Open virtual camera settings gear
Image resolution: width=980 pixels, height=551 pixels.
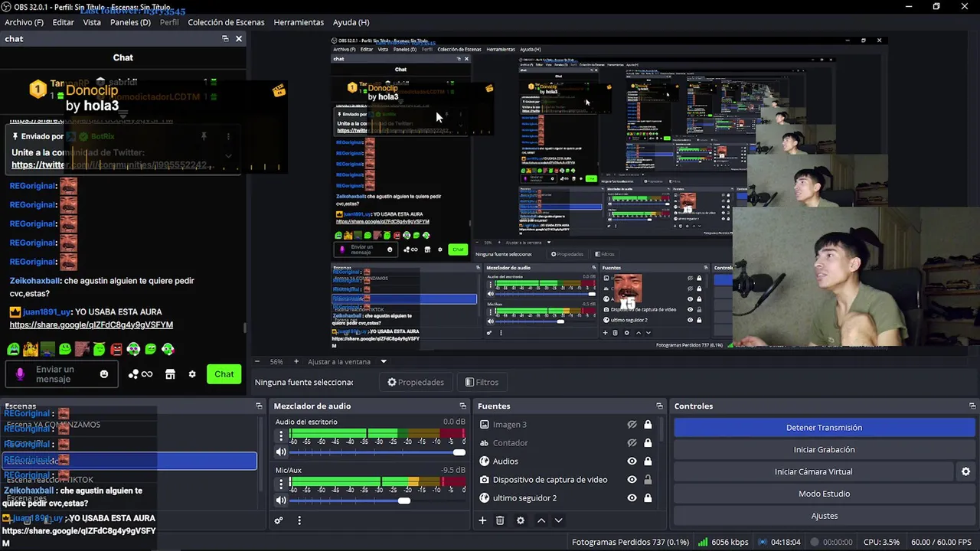(x=965, y=471)
